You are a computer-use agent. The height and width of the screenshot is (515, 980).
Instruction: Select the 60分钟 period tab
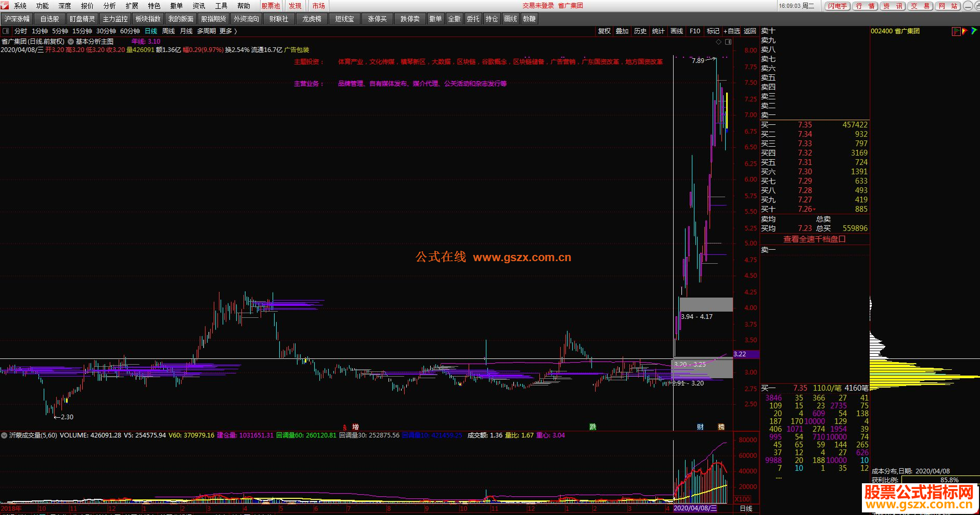130,31
